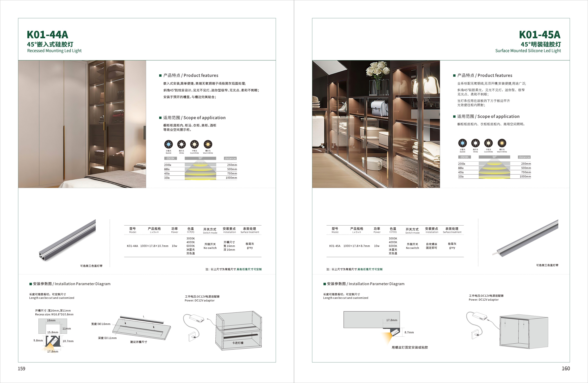
Task: Click the wardrobe bedroom photo on K01-44A page
Action: (x=82, y=124)
